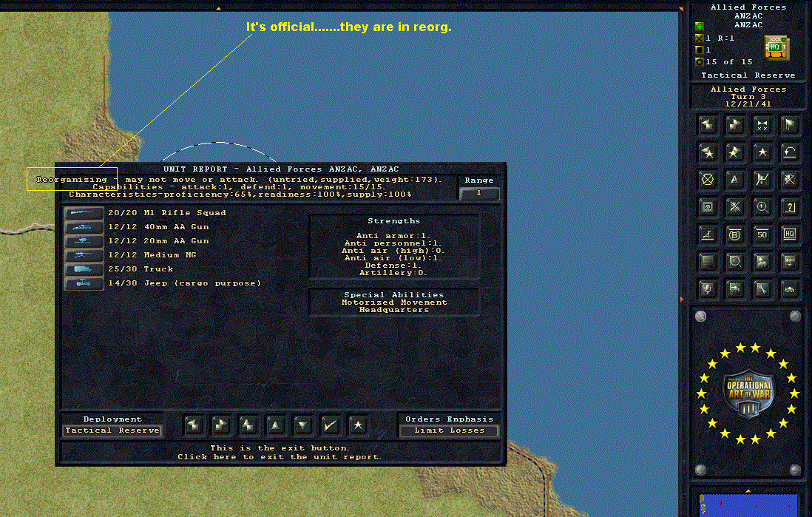Viewport: 812px width, 517px height.
Task: Click the star icon in unit report toolbar
Action: (x=358, y=426)
